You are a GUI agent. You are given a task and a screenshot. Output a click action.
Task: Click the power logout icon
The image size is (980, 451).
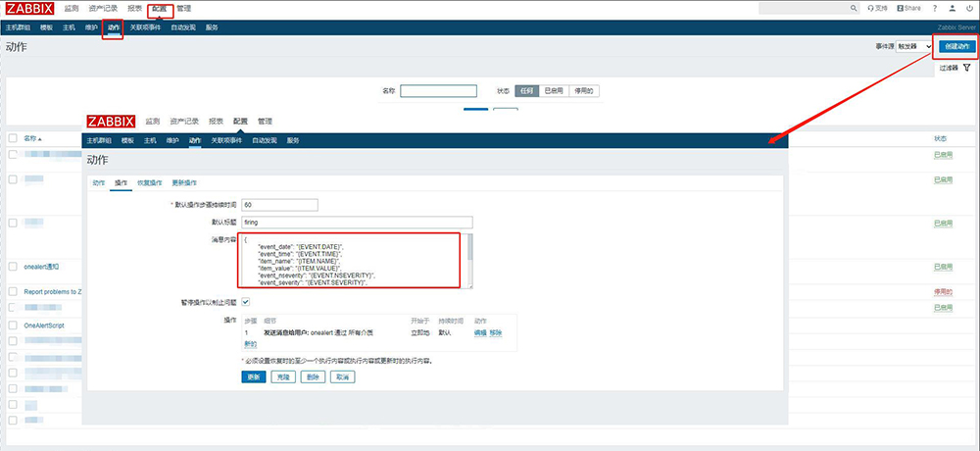tap(970, 8)
